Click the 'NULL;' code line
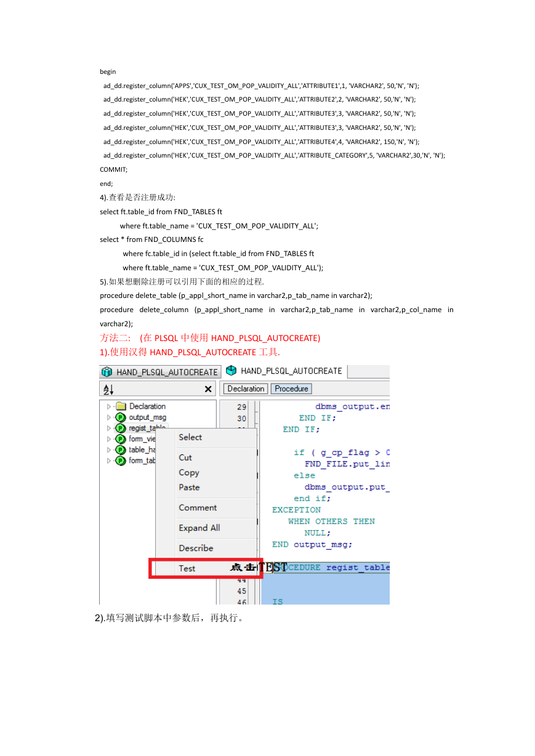 318,533
